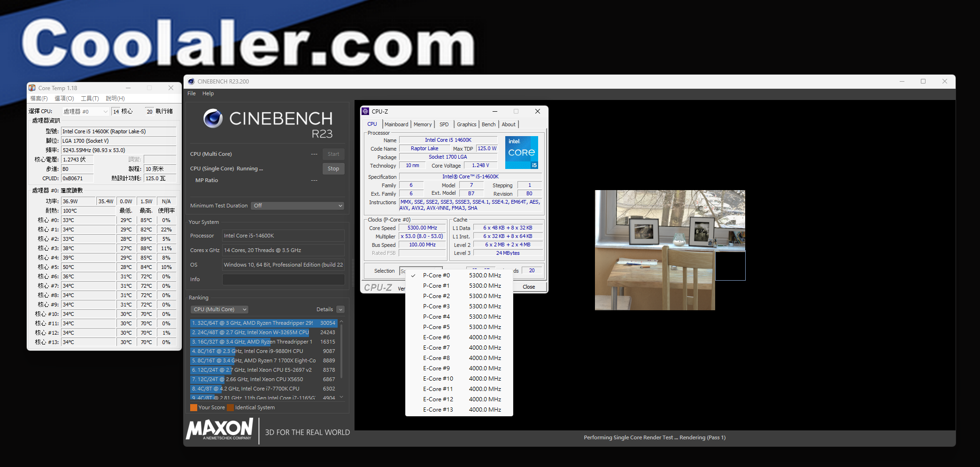Select P-Core #5 in the clocks list
This screenshot has width=980, height=467.
[x=459, y=327]
